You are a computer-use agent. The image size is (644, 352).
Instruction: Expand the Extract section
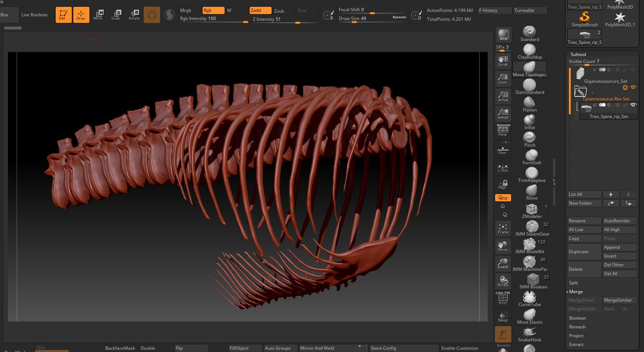[576, 344]
